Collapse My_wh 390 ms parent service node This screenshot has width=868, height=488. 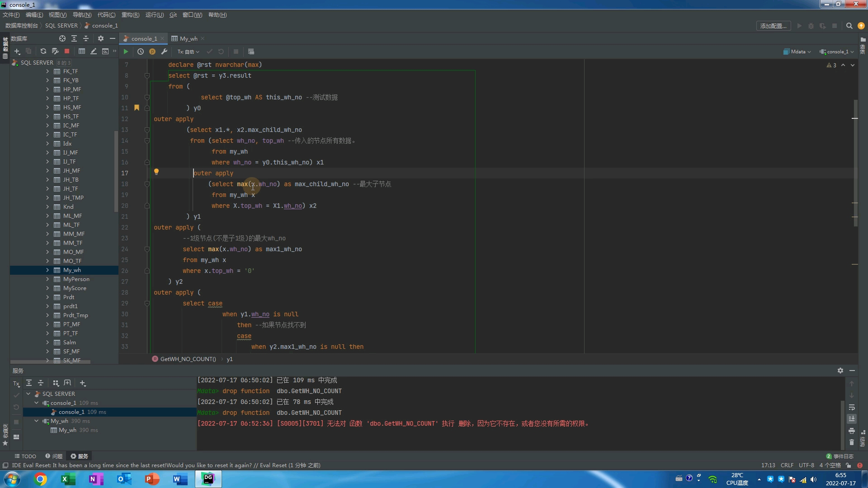37,421
